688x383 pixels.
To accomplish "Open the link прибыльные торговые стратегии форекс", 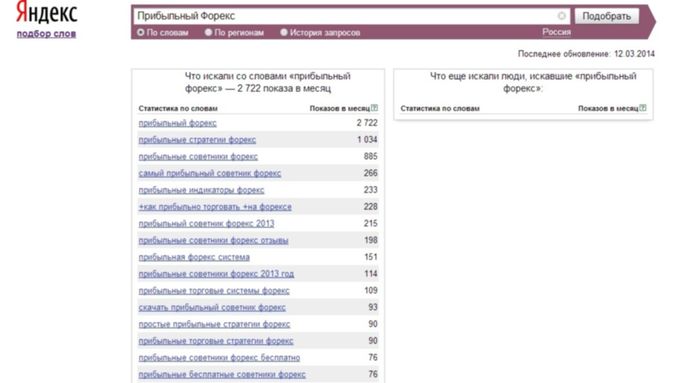I will [x=216, y=341].
